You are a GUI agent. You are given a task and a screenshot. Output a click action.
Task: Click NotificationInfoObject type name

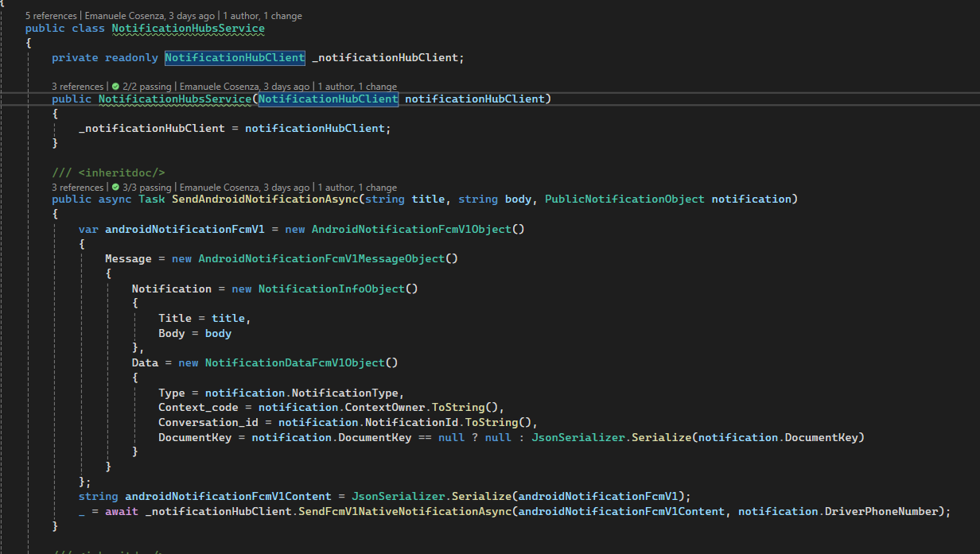click(x=332, y=289)
